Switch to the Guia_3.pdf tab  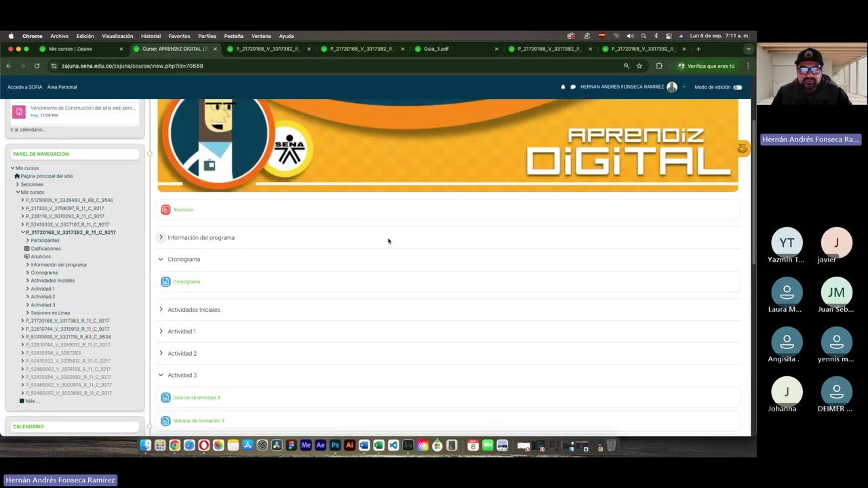456,49
